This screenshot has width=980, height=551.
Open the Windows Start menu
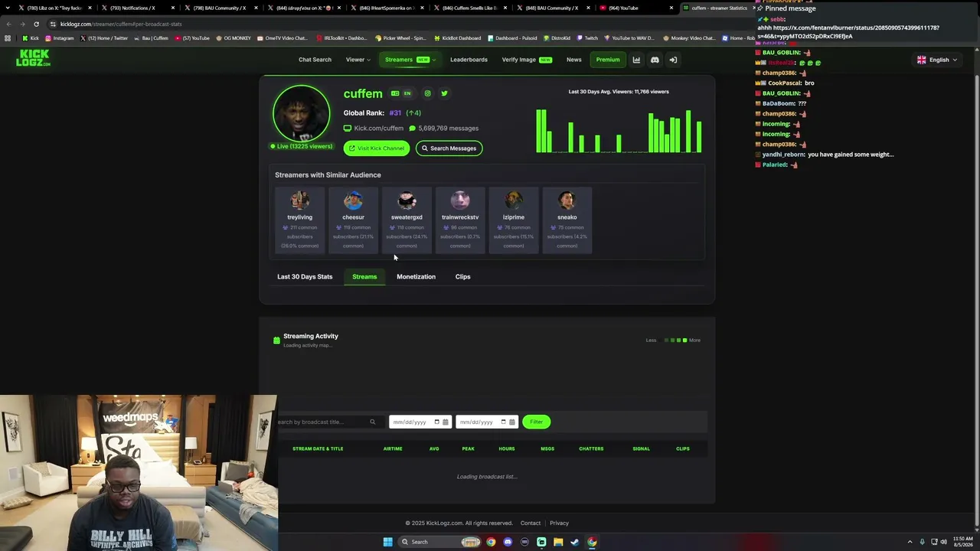pyautogui.click(x=387, y=542)
